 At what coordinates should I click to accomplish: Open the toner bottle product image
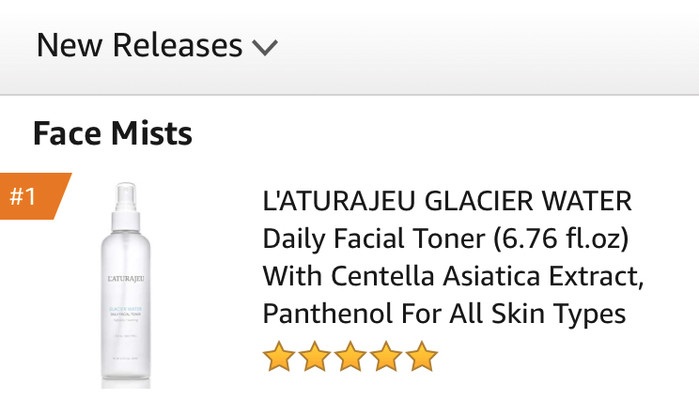pyautogui.click(x=126, y=285)
